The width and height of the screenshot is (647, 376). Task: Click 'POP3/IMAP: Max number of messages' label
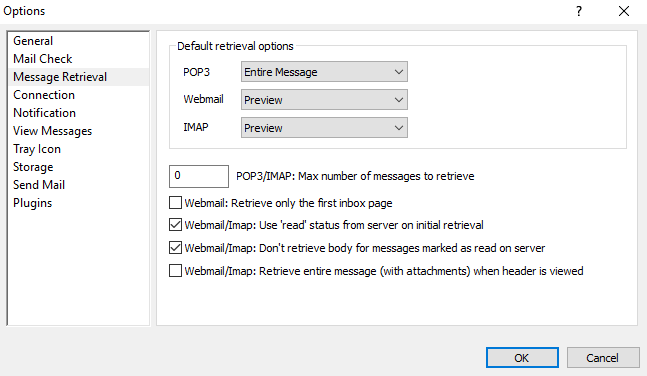point(355,176)
